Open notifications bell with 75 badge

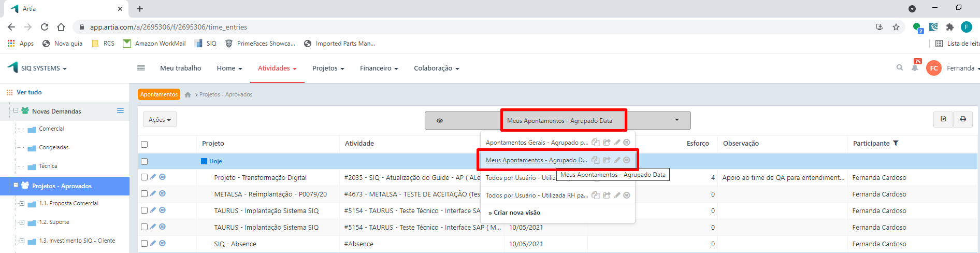pos(915,68)
